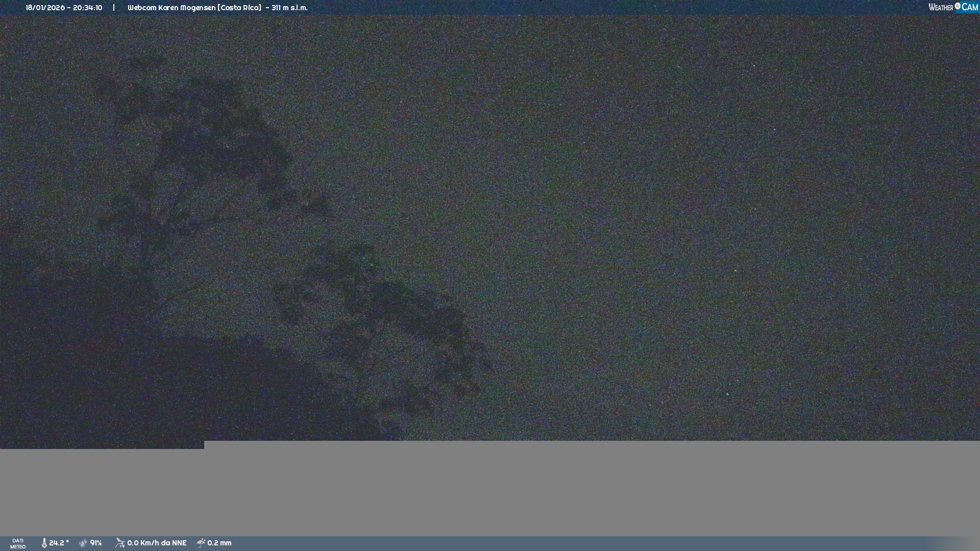
Task: Click the 20:34:10 time stamp
Action: [x=88, y=8]
